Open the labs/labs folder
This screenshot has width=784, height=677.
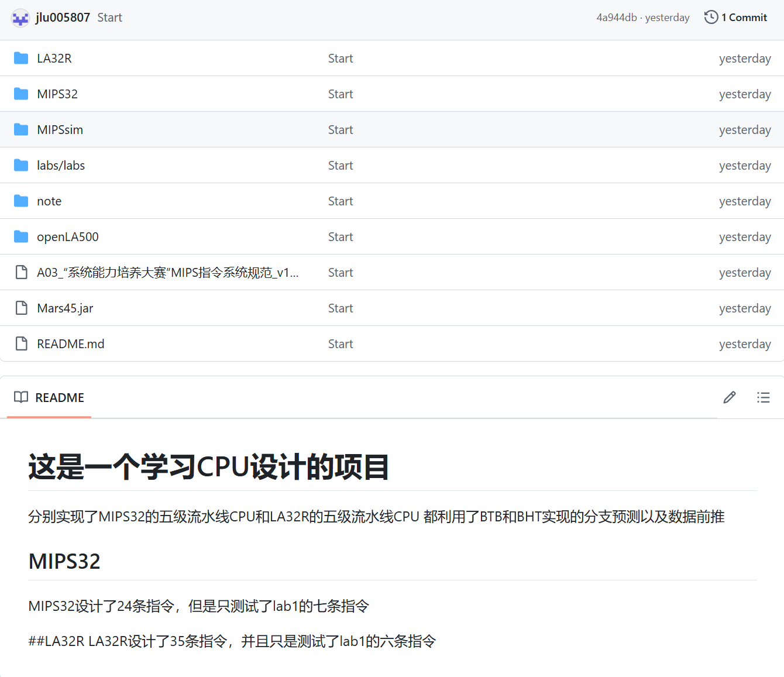(x=61, y=166)
